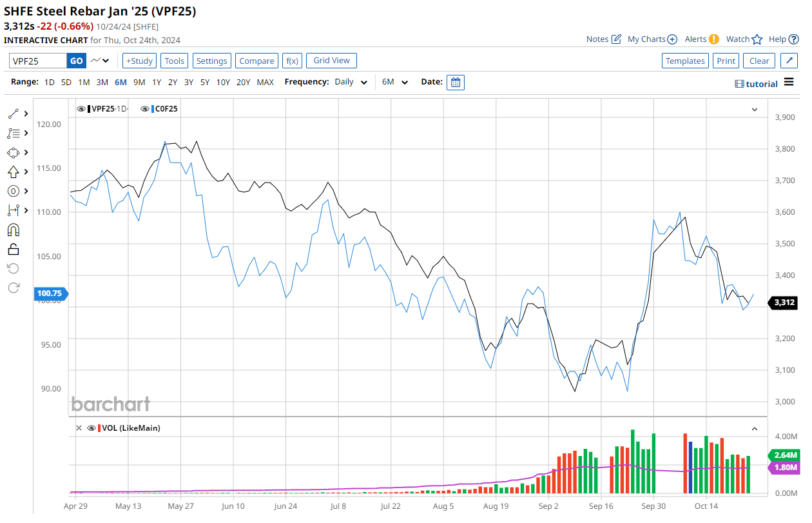Click the Compare button

pos(256,60)
